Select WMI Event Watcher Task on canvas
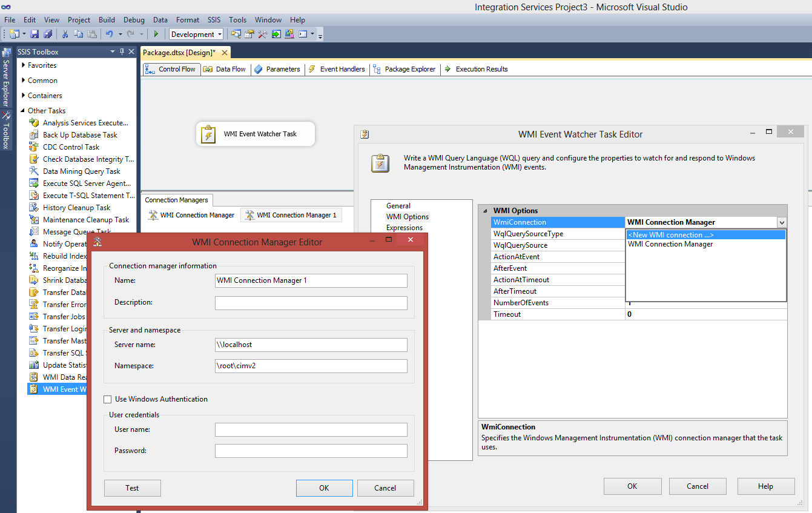 [x=256, y=134]
